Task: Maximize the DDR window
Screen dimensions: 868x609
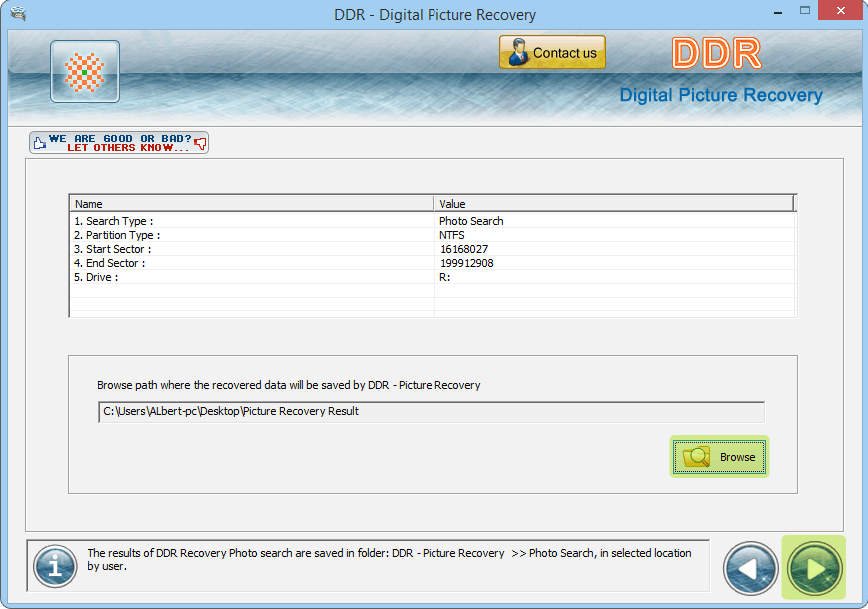Action: click(x=805, y=11)
